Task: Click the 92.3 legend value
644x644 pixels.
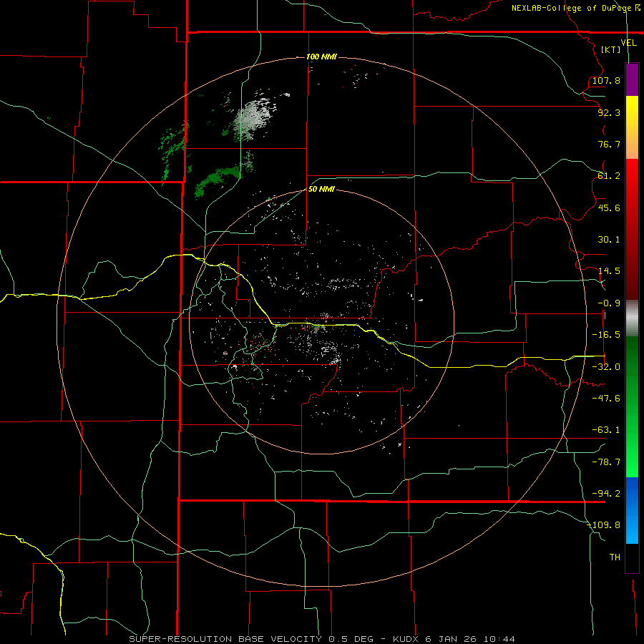Action: tap(609, 112)
